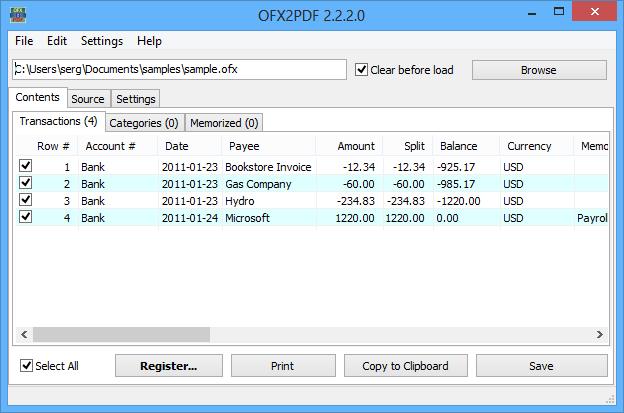Select the Categories (0) tab
Screen dimensions: 624x413
pos(144,123)
